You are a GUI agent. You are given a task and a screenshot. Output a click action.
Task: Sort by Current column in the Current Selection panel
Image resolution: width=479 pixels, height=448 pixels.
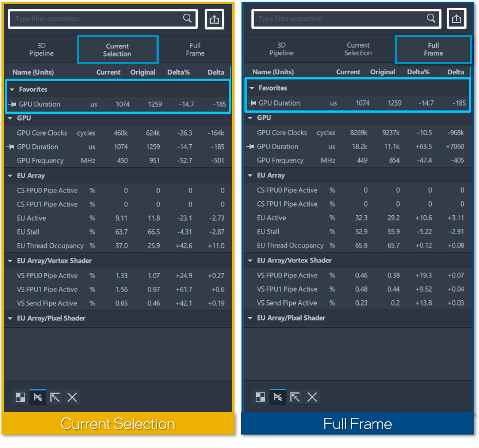(x=108, y=73)
